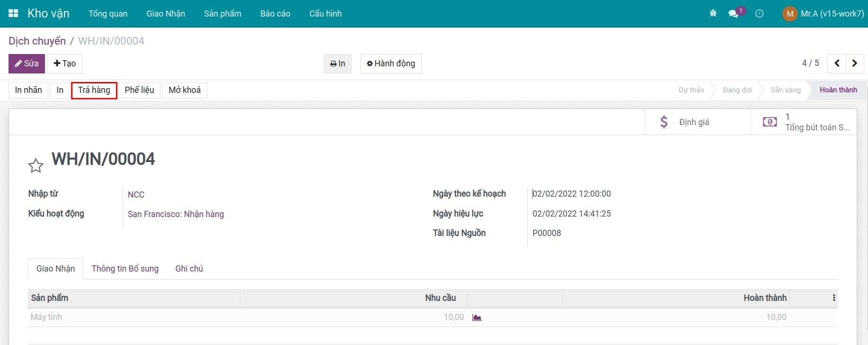The image size is (868, 345).
Task: Open the apps grid home menu
Action: point(13,13)
